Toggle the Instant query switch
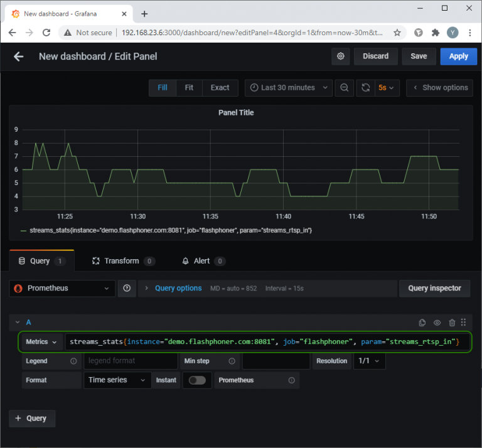This screenshot has width=482, height=448. (197, 380)
